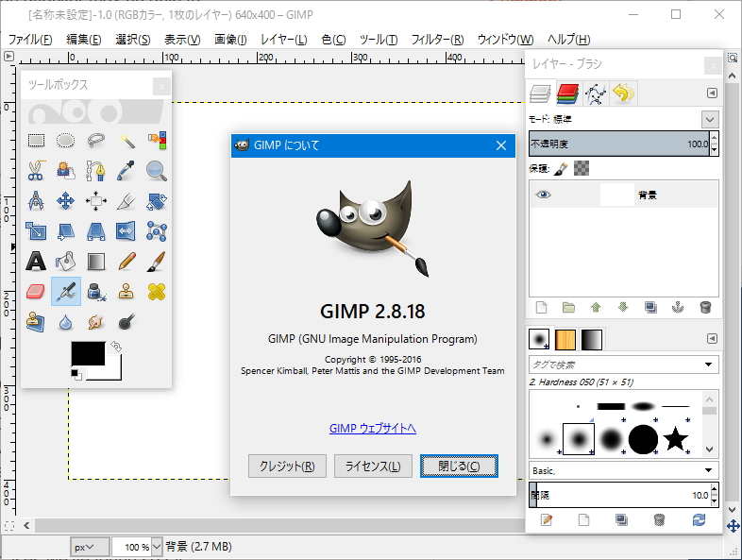Open the タグで検索 tag filter dropdown
The height and width of the screenshot is (560, 742).
[x=708, y=365]
